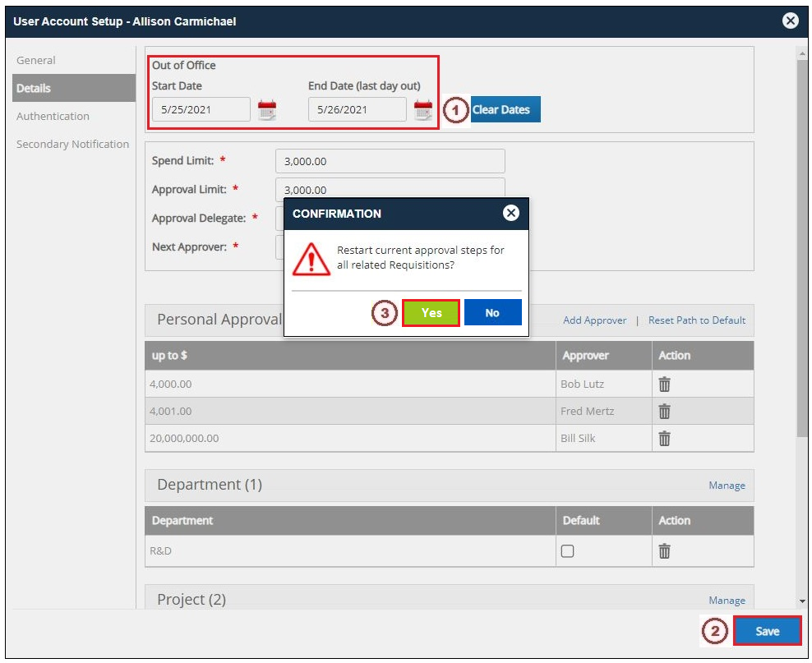The height and width of the screenshot is (663, 812).
Task: Close the Confirmation dialog with X
Action: coord(511,214)
